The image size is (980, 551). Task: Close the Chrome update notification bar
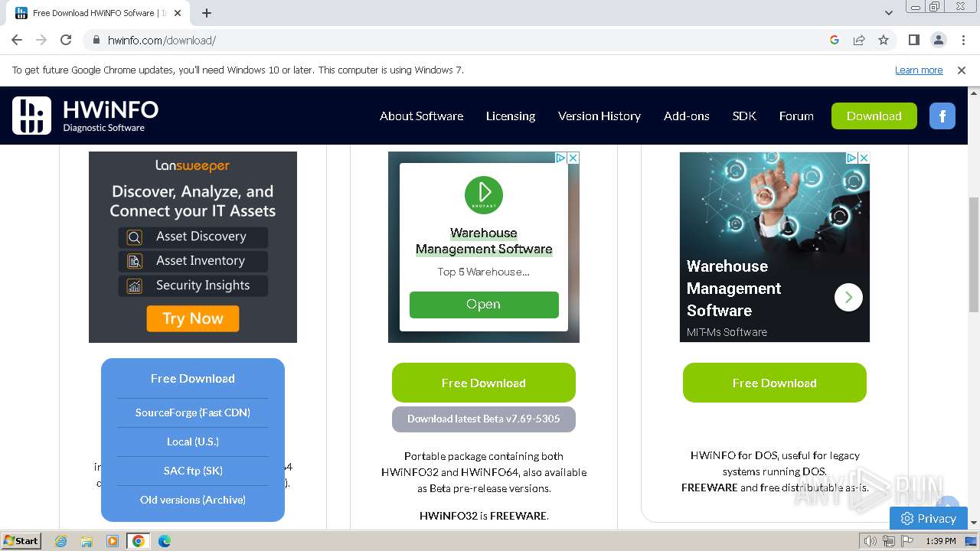pos(962,70)
